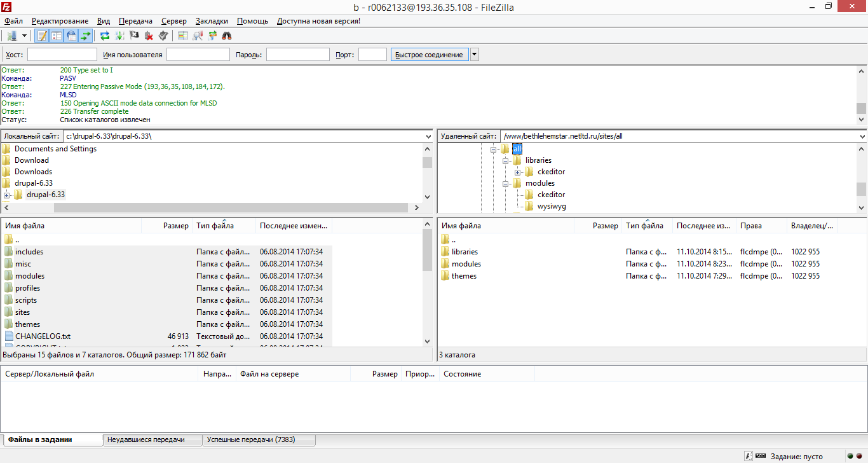
Task: Toggle local directory tree display
Action: click(57, 36)
